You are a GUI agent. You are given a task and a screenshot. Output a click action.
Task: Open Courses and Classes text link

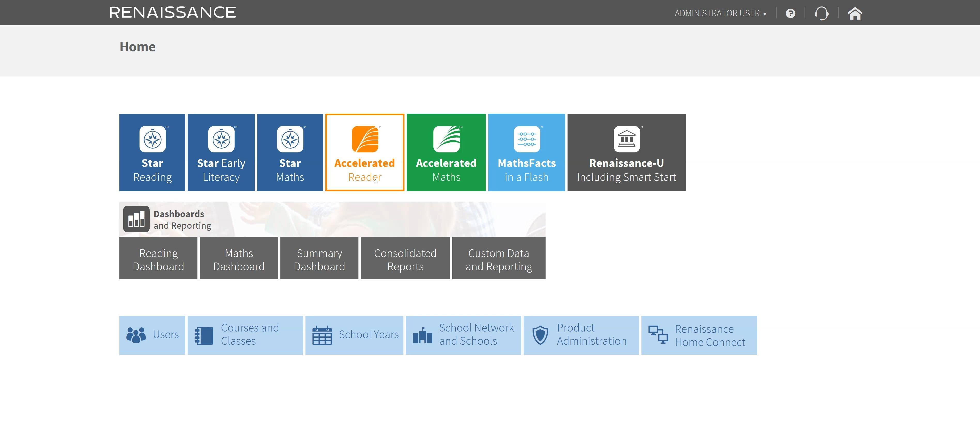click(250, 334)
